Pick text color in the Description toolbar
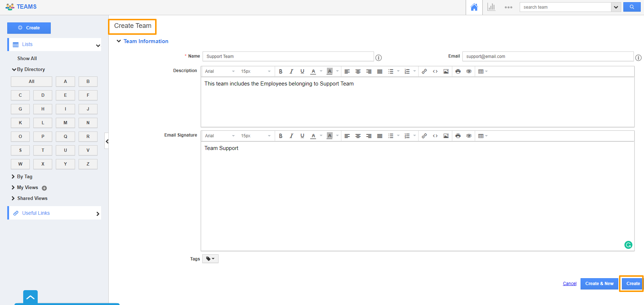Viewport: 644px width, 305px height. pyautogui.click(x=313, y=71)
